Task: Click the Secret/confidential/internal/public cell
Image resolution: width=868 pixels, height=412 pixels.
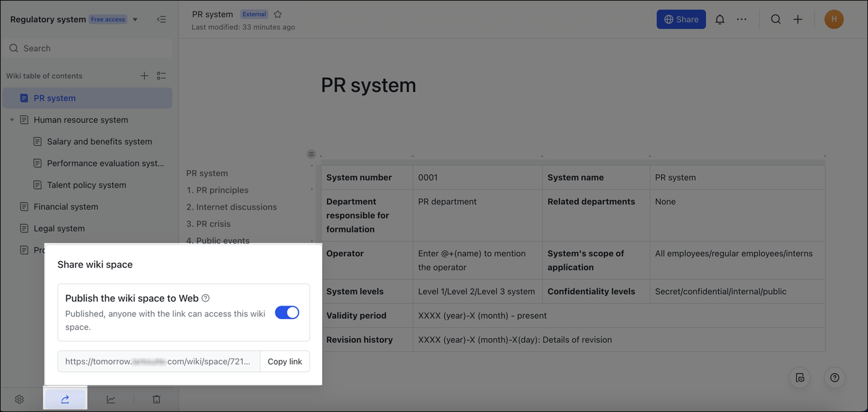Action: click(737, 291)
